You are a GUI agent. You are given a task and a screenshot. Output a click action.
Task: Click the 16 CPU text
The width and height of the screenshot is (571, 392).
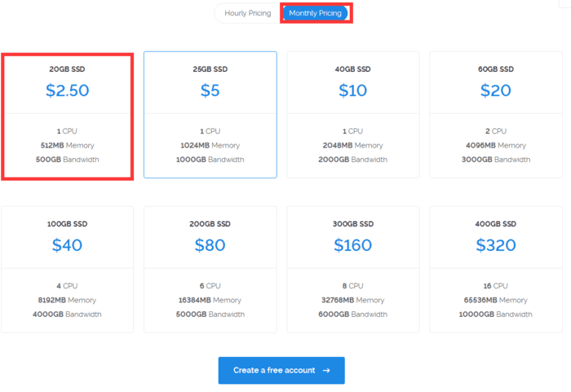(x=496, y=286)
